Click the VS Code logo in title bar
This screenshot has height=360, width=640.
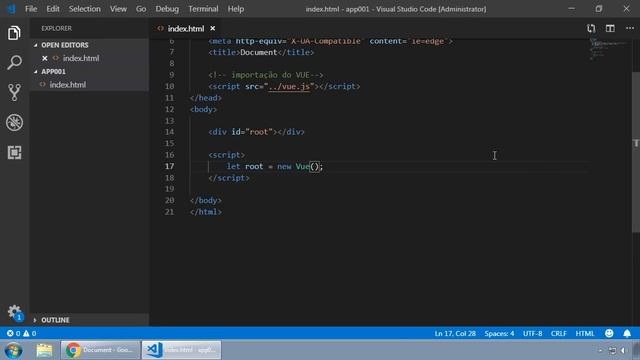11,9
